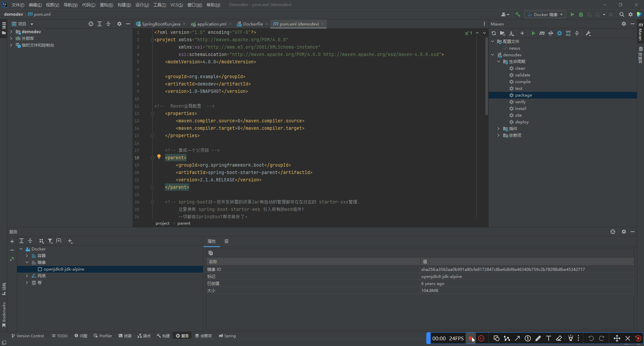Open IDE settings gear in top toolbar
This screenshot has width=644, height=346.
631,14
